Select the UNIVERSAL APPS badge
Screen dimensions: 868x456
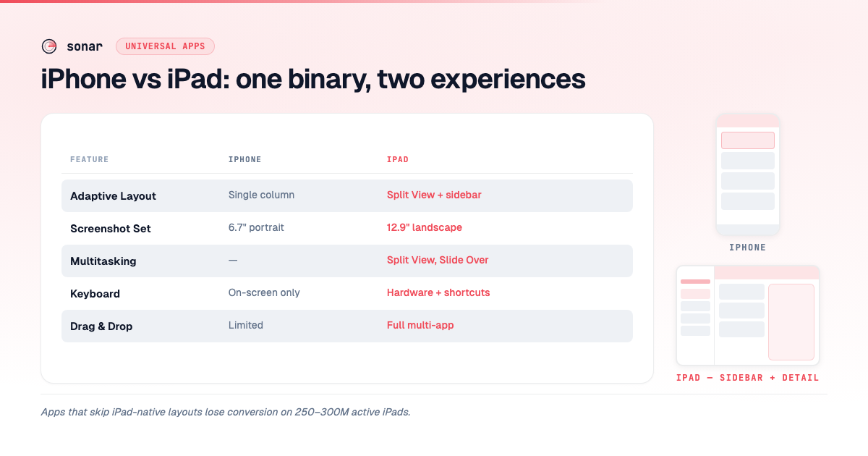pos(165,46)
